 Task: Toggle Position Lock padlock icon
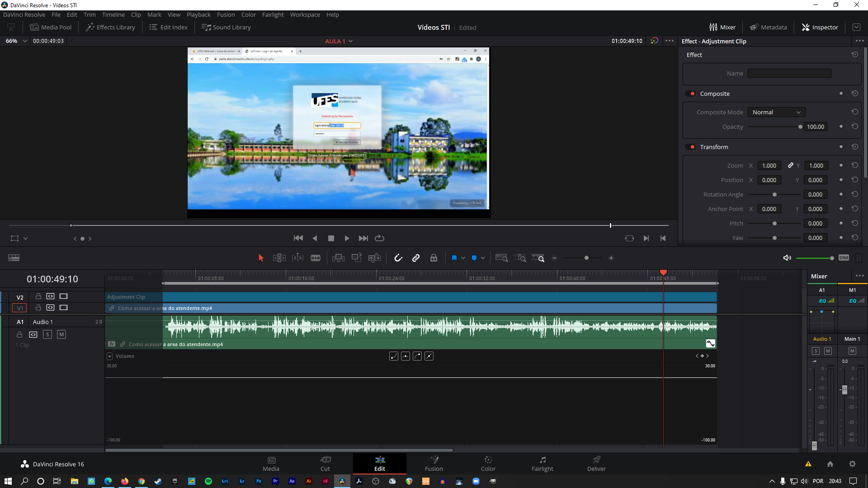coord(434,258)
